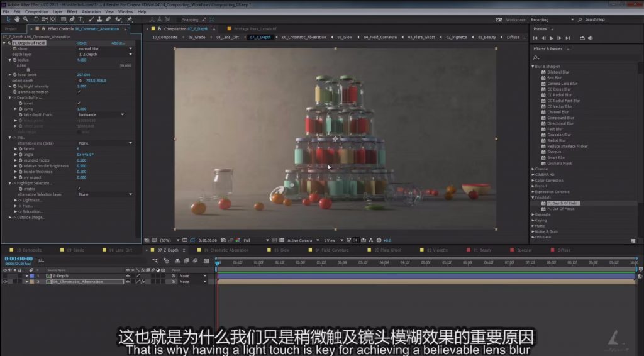Open the Window menu
The image size is (644, 356).
126,12
